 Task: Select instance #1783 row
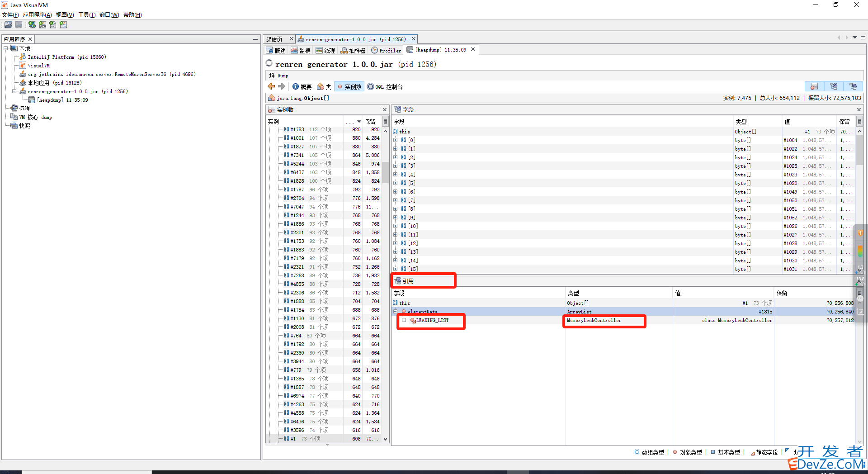click(324, 129)
